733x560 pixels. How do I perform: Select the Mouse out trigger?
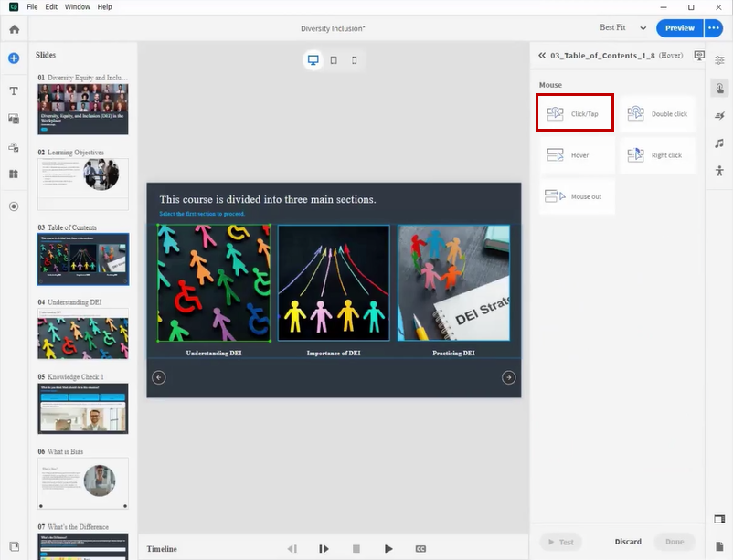[x=578, y=196]
